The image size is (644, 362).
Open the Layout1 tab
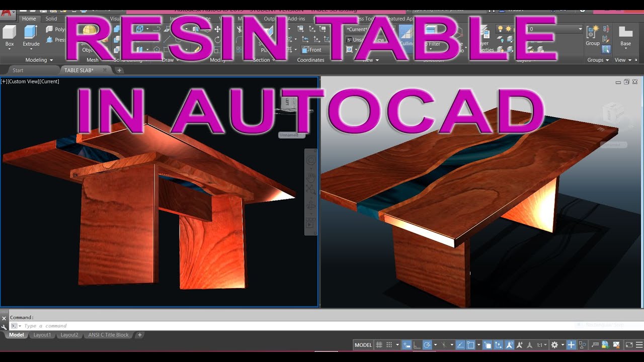pos(42,335)
